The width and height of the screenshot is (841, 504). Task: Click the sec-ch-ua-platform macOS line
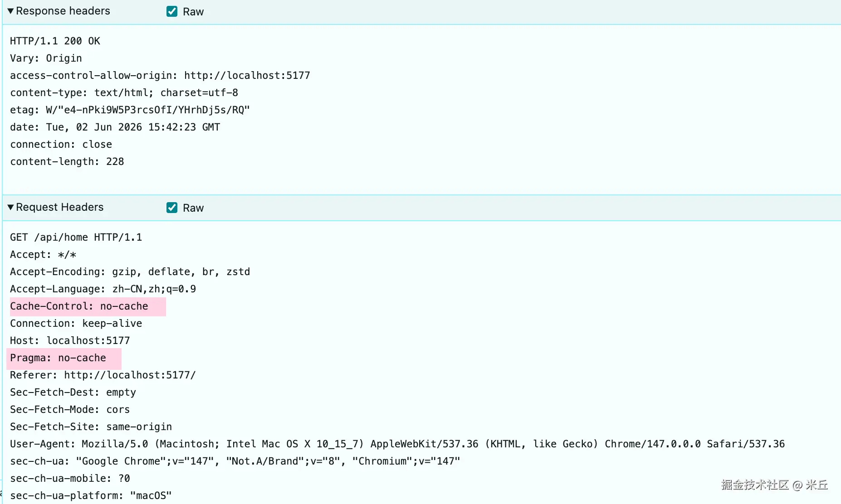click(x=91, y=496)
